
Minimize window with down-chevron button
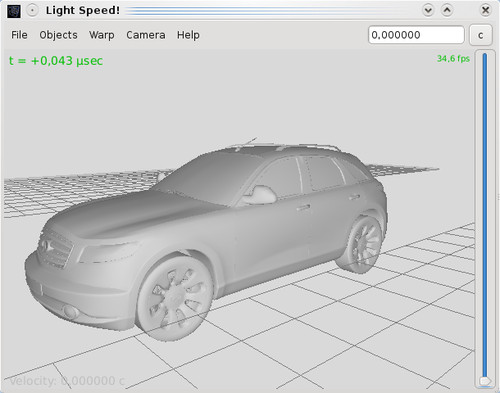[x=428, y=10]
